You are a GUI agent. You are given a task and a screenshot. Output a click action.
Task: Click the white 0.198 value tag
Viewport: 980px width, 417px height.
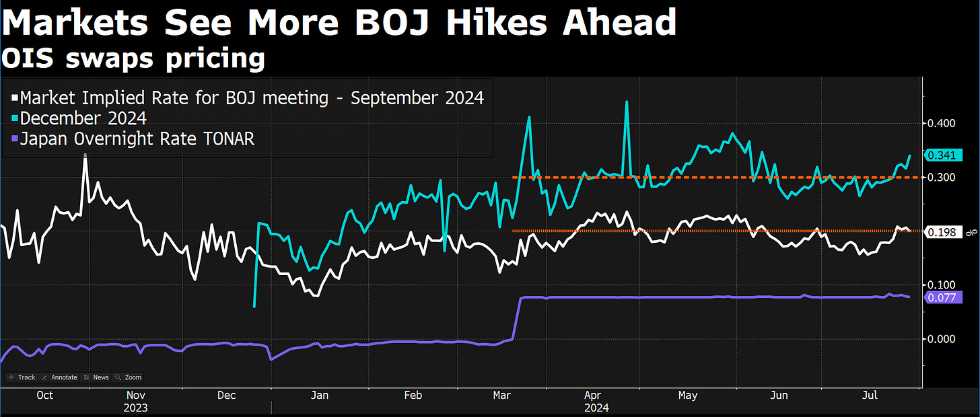(942, 232)
